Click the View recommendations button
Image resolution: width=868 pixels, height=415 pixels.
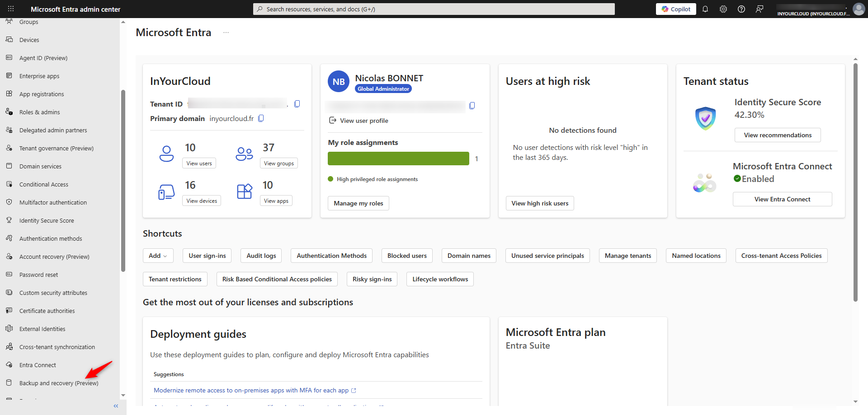tap(777, 135)
